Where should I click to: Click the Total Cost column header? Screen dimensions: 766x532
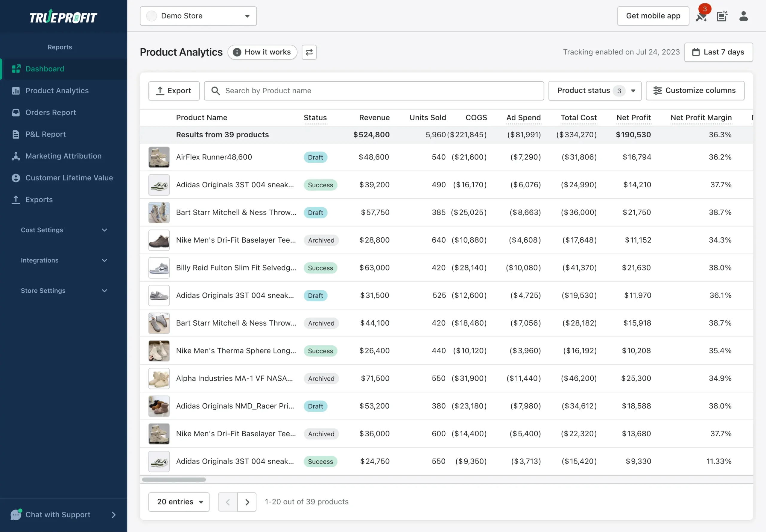pyautogui.click(x=579, y=118)
